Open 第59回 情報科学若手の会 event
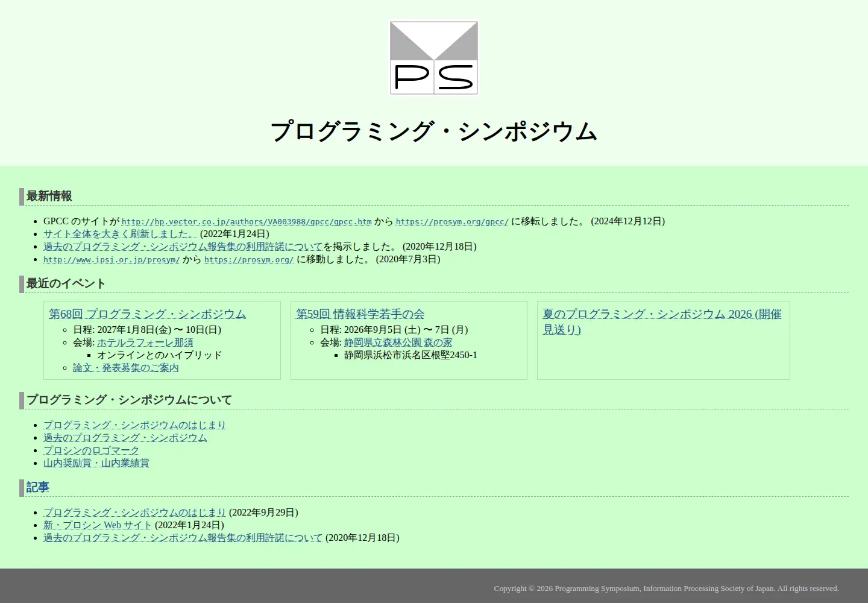 point(360,314)
